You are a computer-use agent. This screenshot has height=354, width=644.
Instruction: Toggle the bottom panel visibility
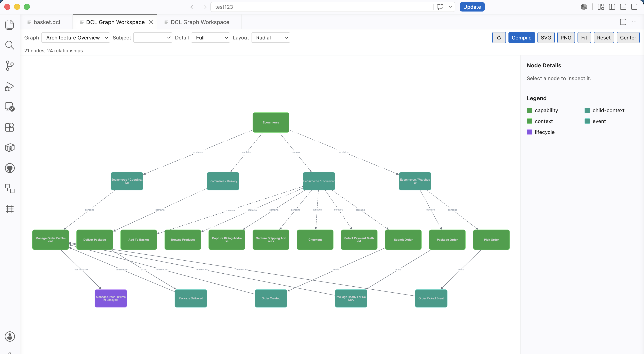(x=623, y=7)
